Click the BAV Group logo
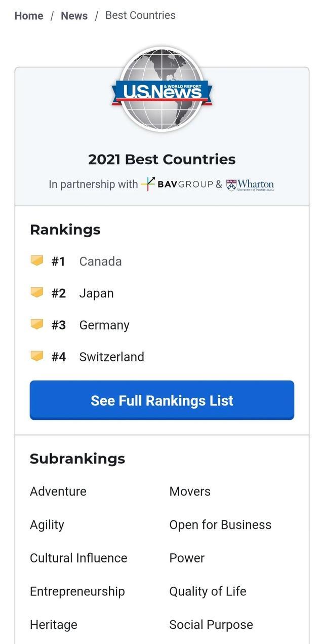 pos(177,184)
